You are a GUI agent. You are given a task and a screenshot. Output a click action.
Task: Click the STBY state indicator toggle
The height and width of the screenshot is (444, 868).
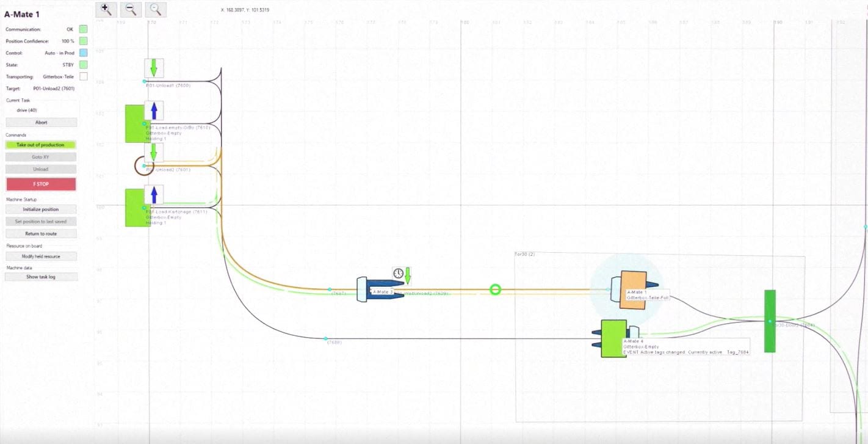pos(83,65)
